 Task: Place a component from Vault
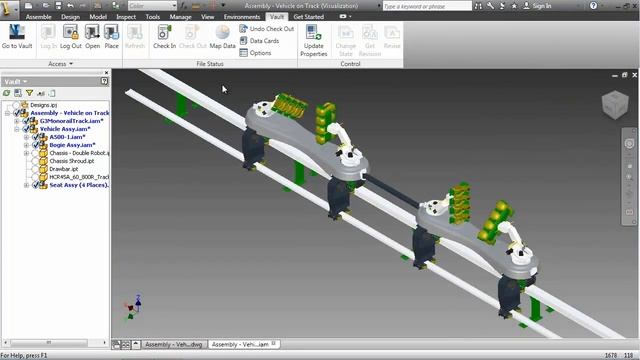pos(111,37)
